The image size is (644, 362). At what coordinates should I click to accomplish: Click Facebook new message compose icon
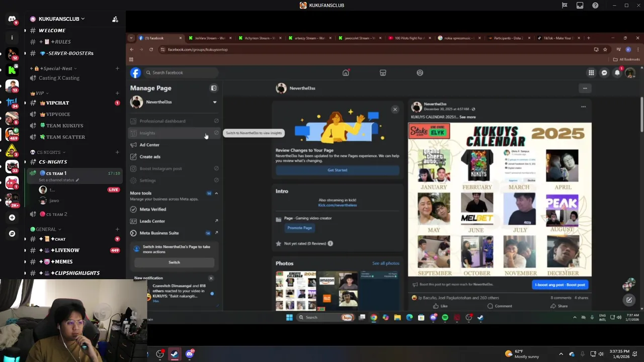click(x=629, y=300)
